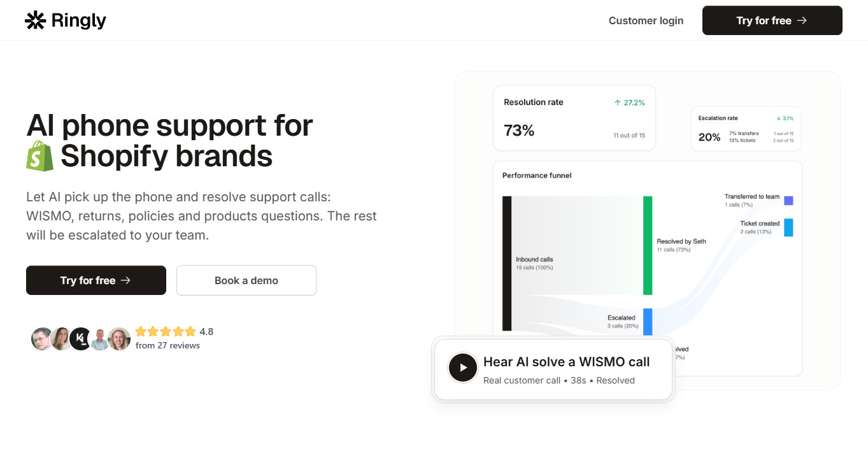Click the first reviewer avatar thumbnail
Viewport: 868px width, 458px height.
click(x=41, y=338)
